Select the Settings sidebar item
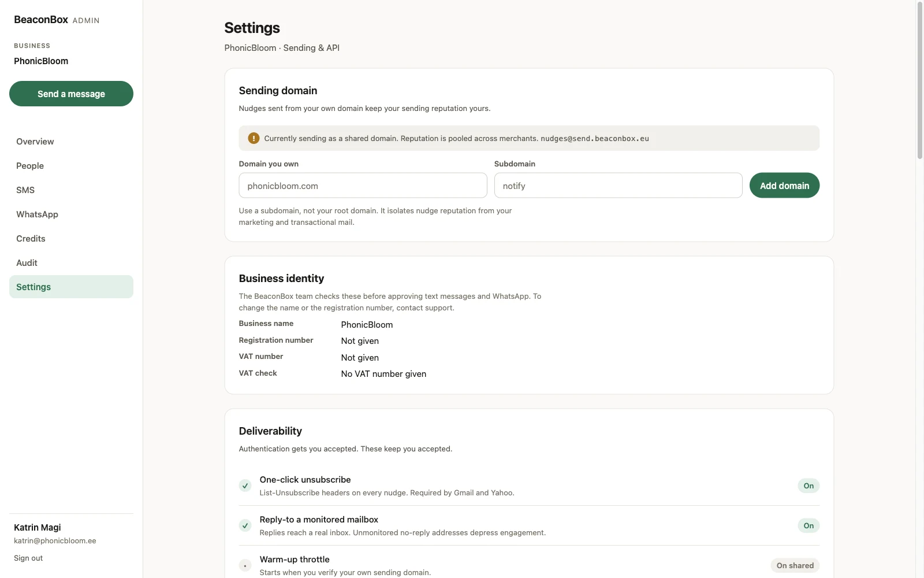Screen dimensions: 924x578 point(71,287)
